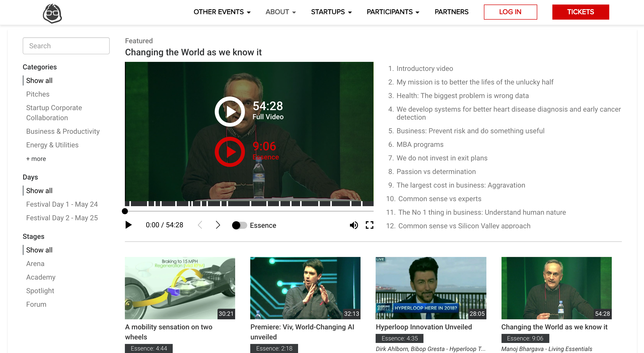This screenshot has width=644, height=353.
Task: Open the Partners menu item
Action: point(451,12)
